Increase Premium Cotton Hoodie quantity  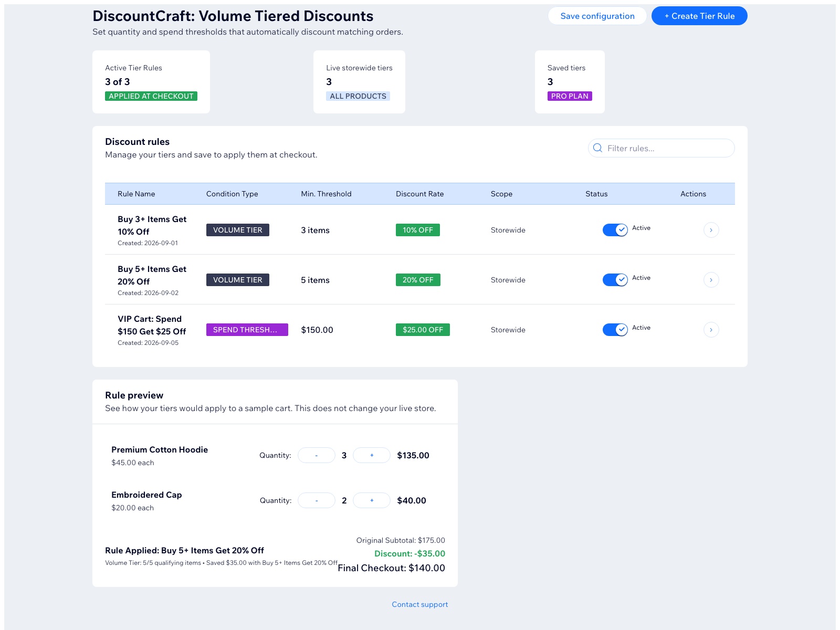[x=372, y=455]
